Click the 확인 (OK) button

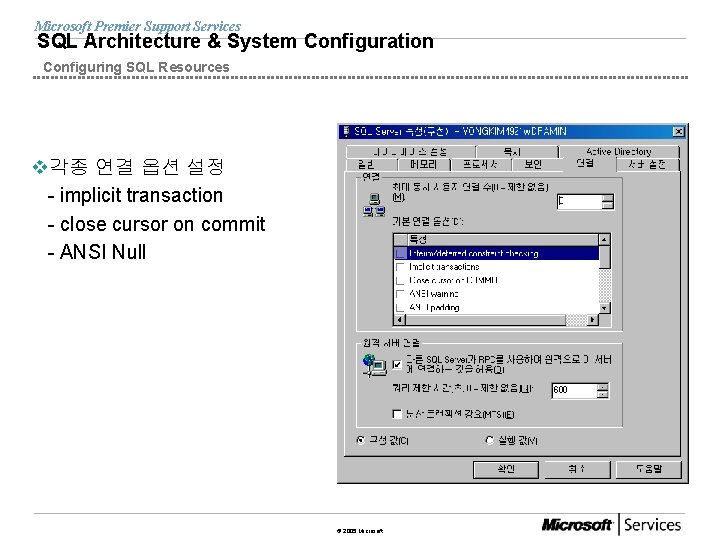(506, 469)
